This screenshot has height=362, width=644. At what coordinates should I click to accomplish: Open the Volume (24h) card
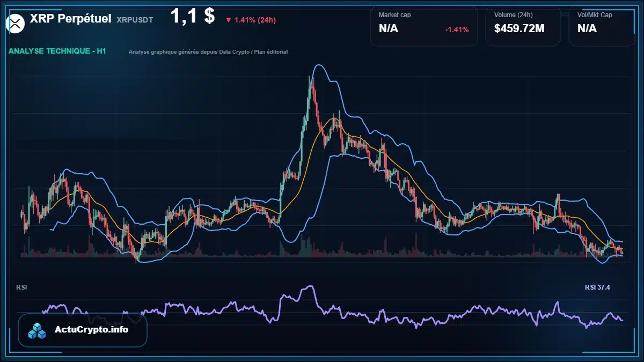(523, 26)
